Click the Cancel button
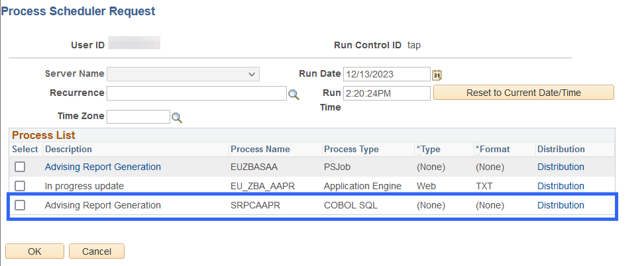 point(97,251)
